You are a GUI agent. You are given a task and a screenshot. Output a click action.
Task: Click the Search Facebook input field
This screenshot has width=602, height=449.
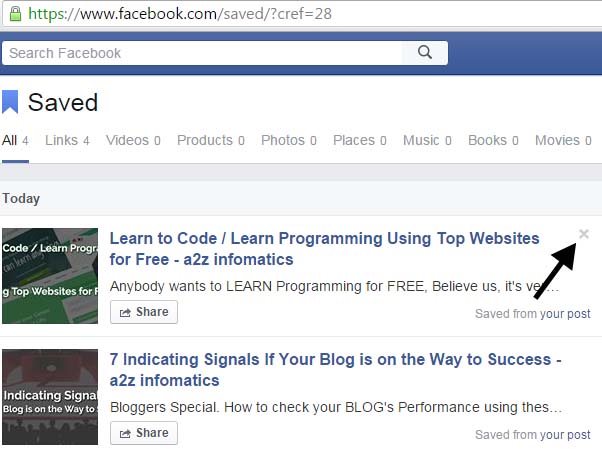(202, 53)
